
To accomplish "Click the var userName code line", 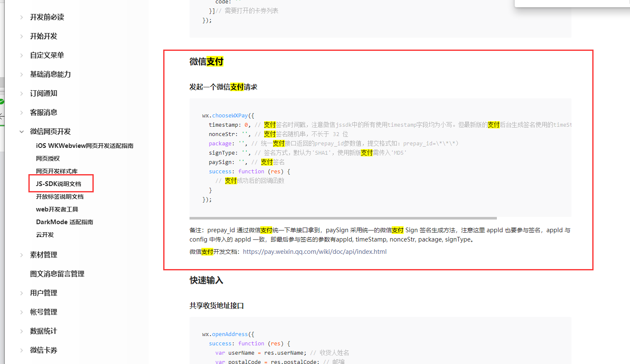I will click(x=282, y=353).
